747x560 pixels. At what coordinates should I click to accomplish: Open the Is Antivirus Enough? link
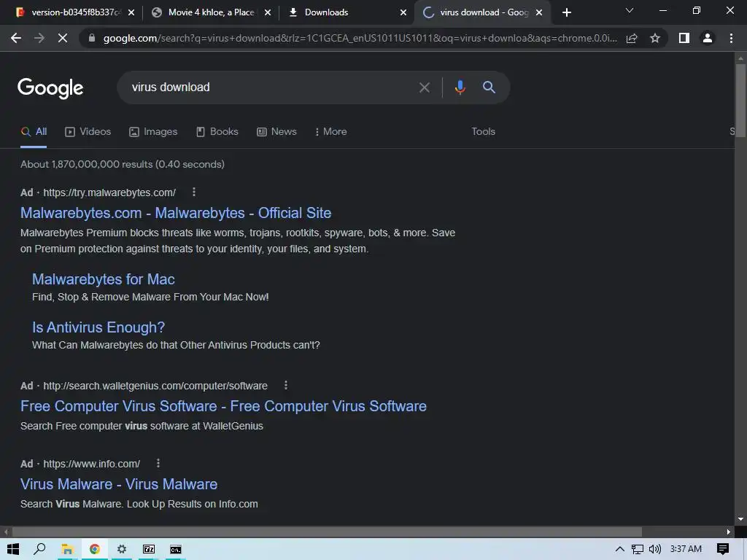[98, 327]
